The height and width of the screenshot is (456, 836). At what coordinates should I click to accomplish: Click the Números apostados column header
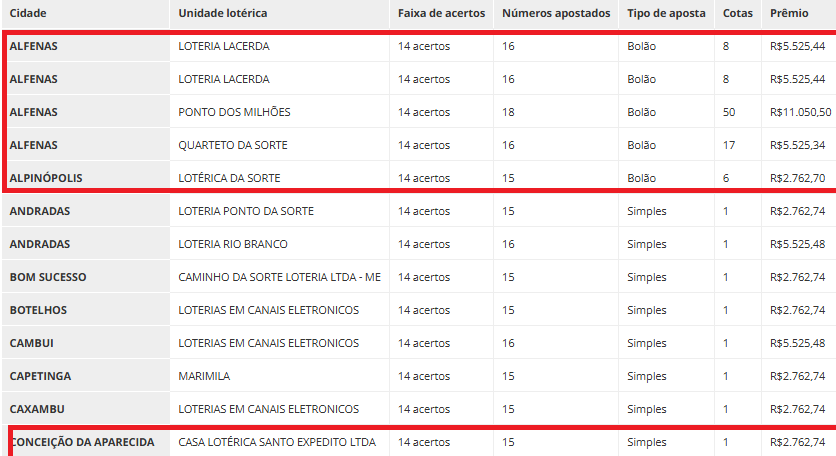tap(556, 13)
